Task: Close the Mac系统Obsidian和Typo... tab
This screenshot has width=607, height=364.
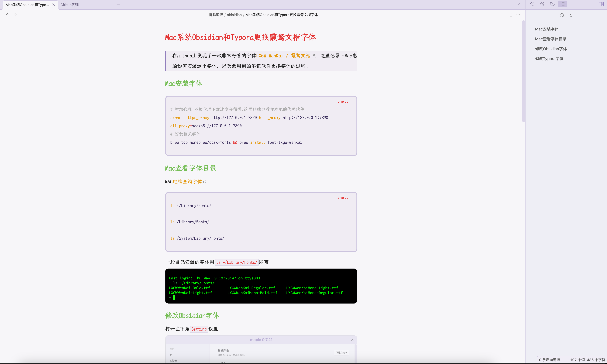Action: coord(54,5)
